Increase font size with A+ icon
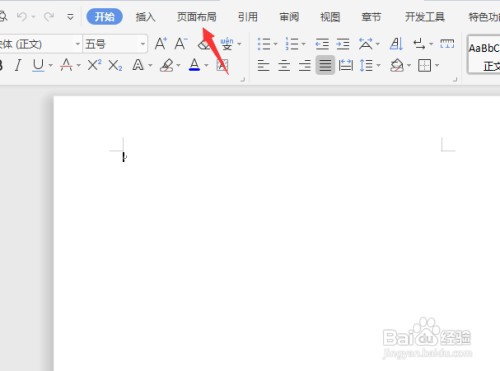Image resolution: width=500 pixels, height=371 pixels. click(x=161, y=44)
